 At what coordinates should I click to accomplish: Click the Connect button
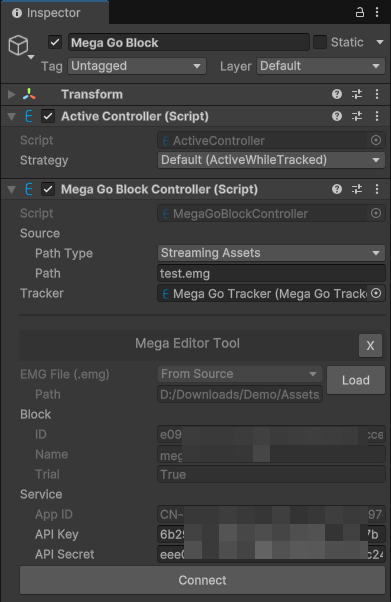tap(202, 580)
